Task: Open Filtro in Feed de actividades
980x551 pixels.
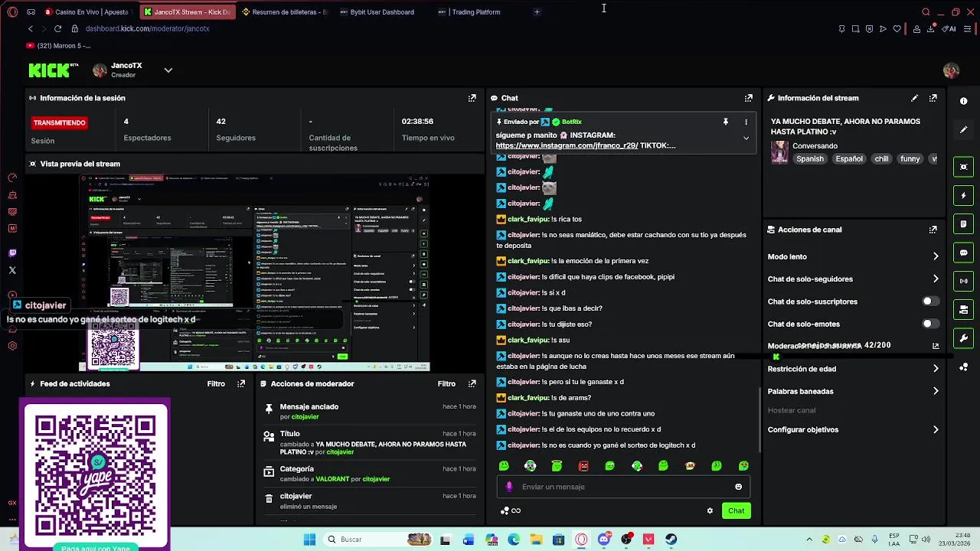Action: [216, 383]
